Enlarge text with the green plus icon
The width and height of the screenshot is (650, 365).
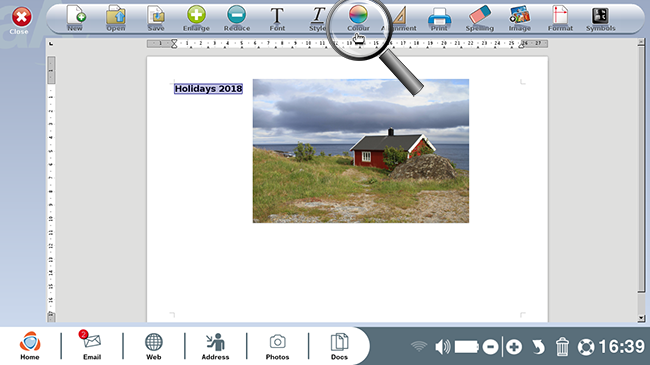[x=196, y=18]
